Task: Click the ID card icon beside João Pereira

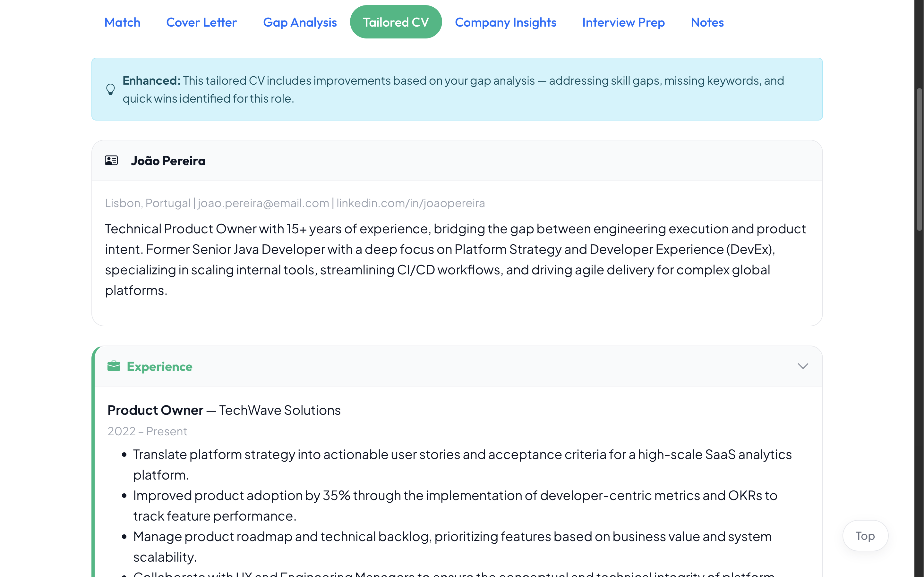Action: tap(112, 160)
